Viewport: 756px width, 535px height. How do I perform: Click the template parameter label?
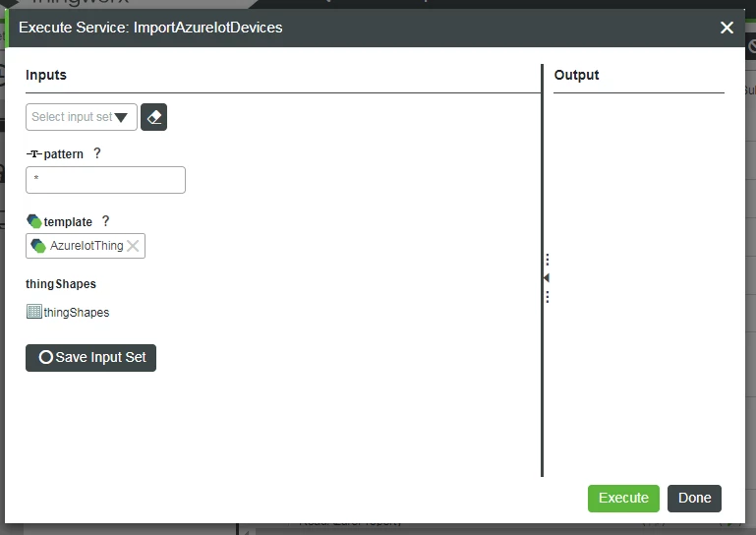pos(68,222)
